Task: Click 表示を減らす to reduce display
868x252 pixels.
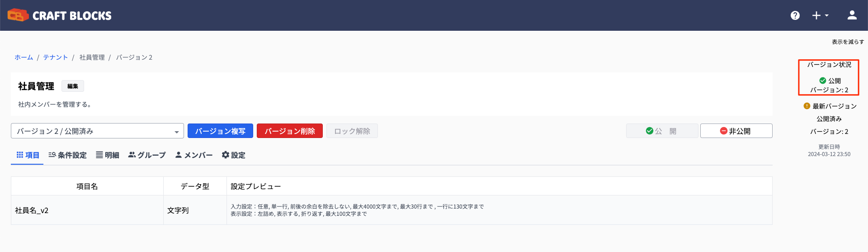Action: (x=848, y=42)
